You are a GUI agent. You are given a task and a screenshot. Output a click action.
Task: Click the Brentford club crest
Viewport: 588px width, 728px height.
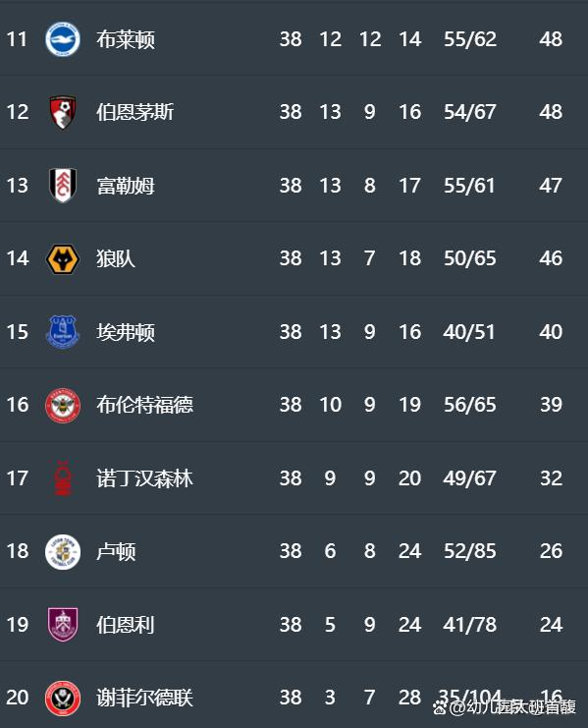click(63, 405)
